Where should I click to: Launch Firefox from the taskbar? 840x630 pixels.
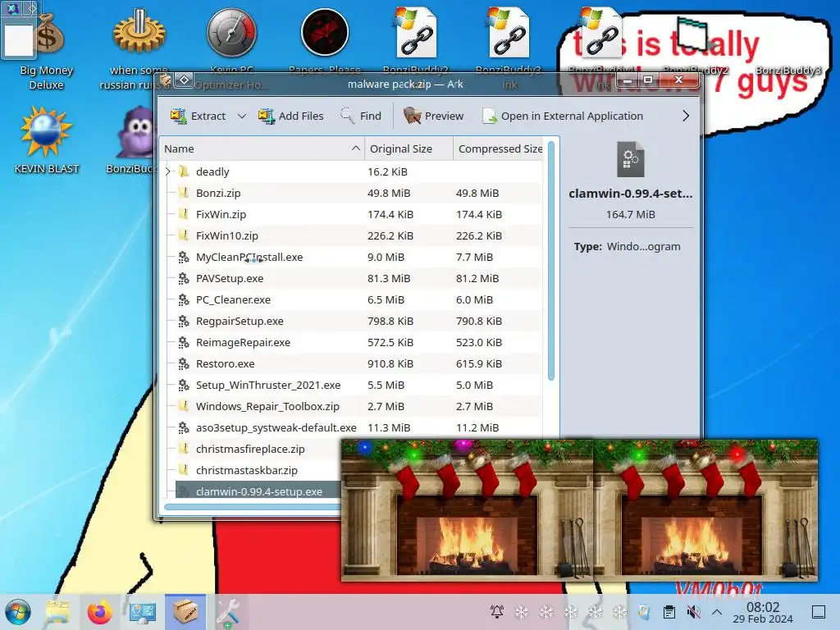click(99, 612)
